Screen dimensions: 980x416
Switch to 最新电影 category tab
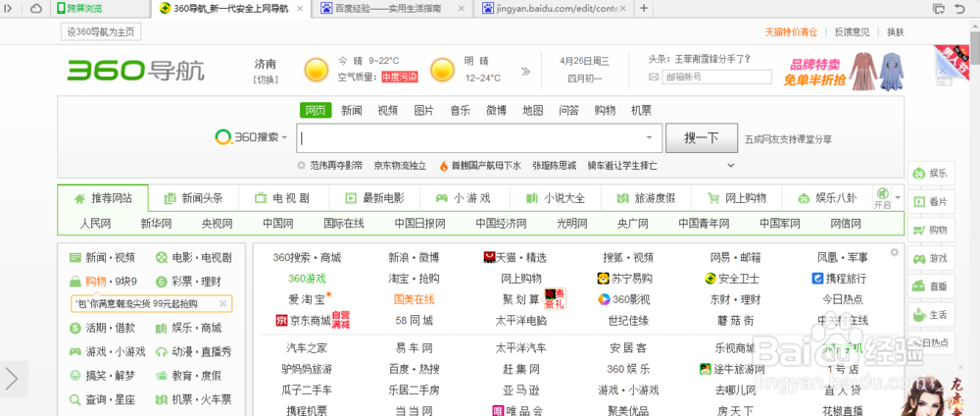374,198
